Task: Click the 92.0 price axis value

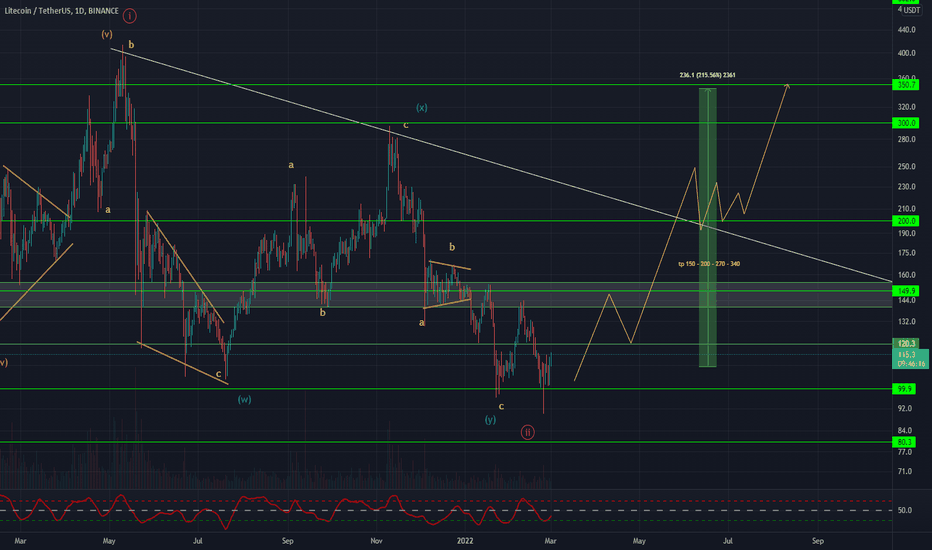Action: [905, 408]
